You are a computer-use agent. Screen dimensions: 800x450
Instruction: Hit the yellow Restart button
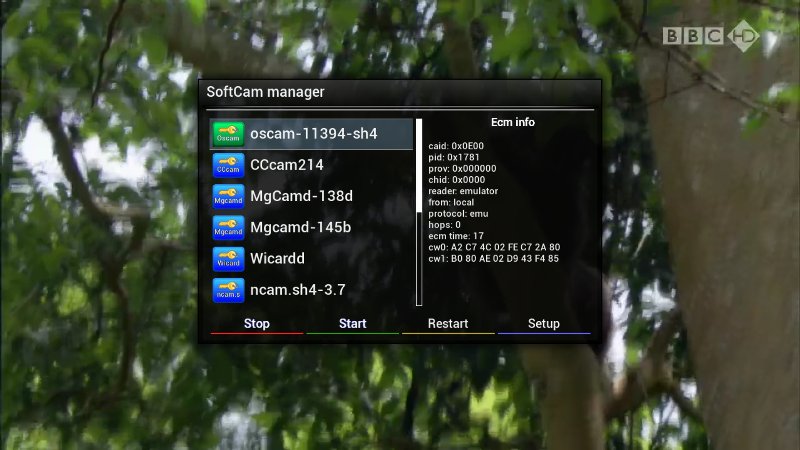click(x=447, y=324)
